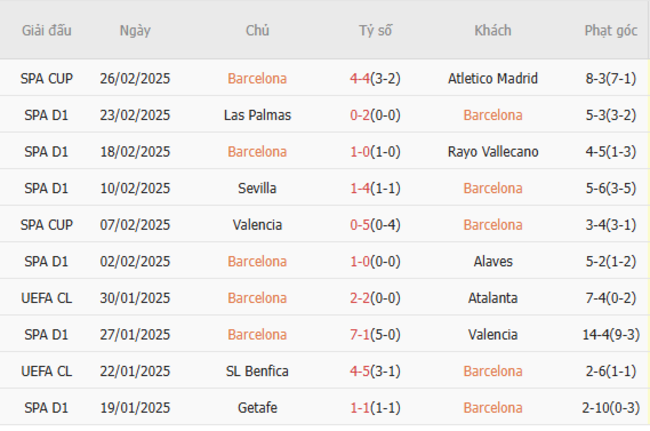Open Barcelona link in 26/02/2025 row

pyautogui.click(x=257, y=78)
